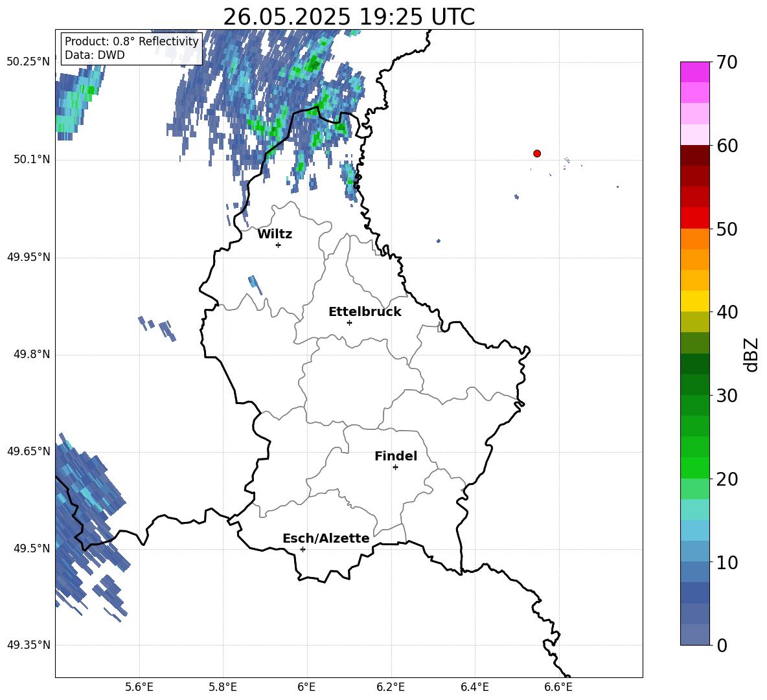Click the 5.6°E longitude label
This screenshot has width=767, height=700.
click(139, 687)
